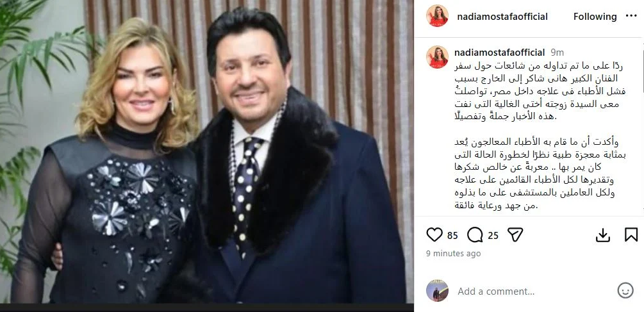View the 25 comments count
644x312 pixels.
click(x=493, y=235)
